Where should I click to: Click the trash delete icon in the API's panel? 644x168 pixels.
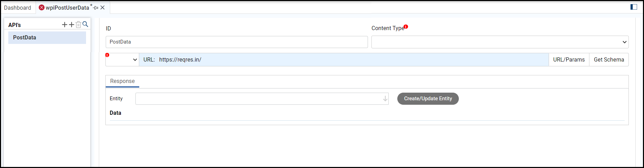pyautogui.click(x=78, y=25)
